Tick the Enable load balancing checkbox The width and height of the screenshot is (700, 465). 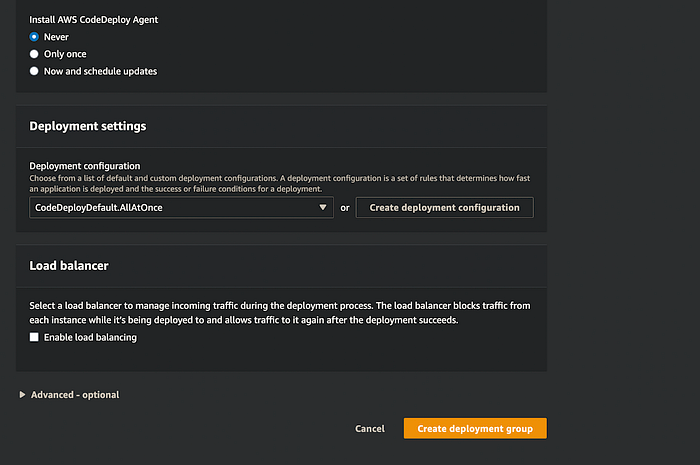tap(34, 338)
